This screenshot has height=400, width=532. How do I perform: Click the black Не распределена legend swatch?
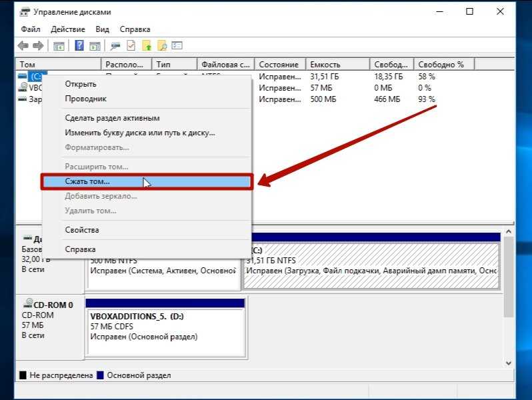23,375
